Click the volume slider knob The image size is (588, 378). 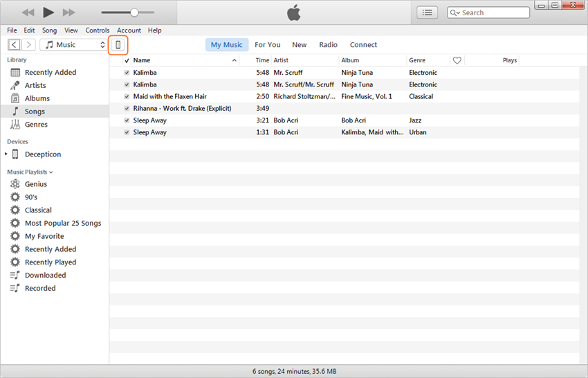tap(134, 12)
